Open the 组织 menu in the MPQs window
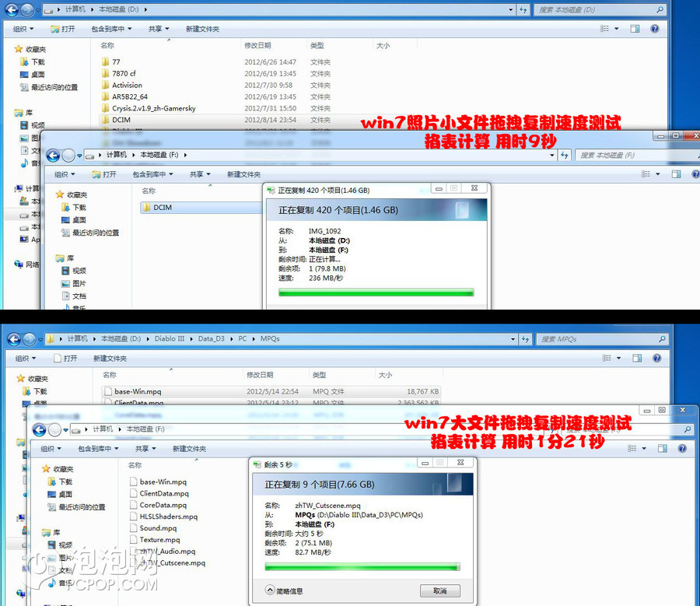 [25, 359]
